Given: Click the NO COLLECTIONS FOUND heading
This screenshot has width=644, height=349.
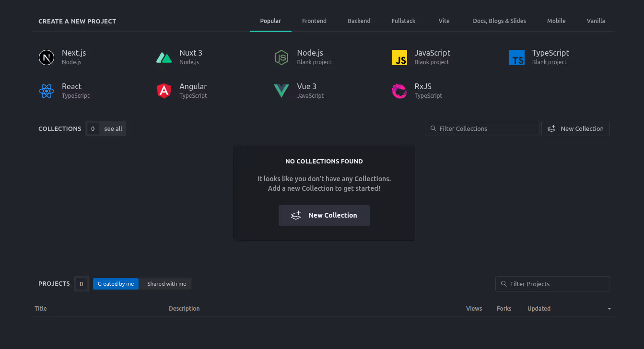Looking at the screenshot, I should pos(324,162).
